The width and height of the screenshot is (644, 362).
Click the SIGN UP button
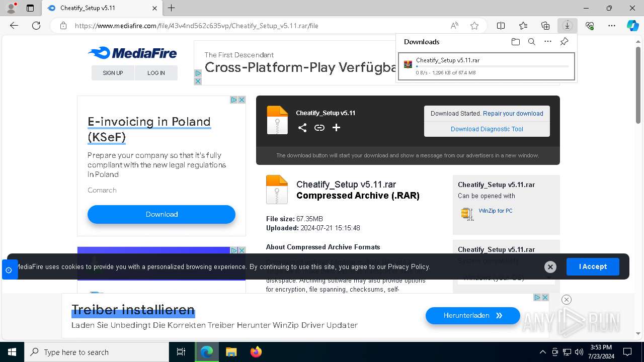click(x=113, y=73)
